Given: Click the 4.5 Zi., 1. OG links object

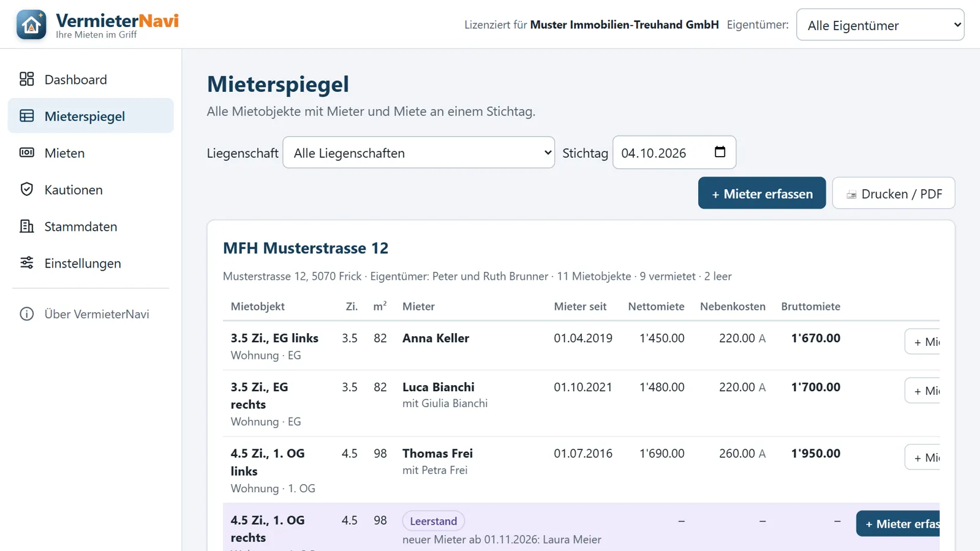Looking at the screenshot, I should [268, 462].
